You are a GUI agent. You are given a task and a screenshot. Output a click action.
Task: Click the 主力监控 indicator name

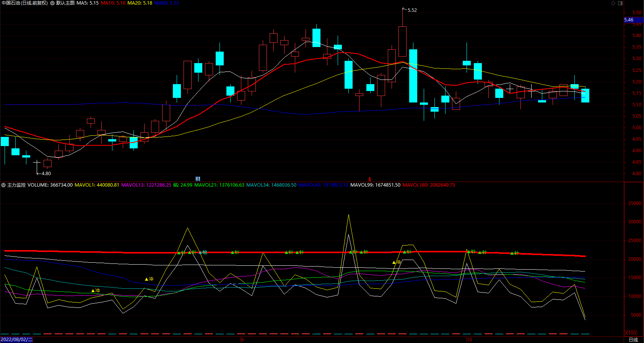point(16,185)
